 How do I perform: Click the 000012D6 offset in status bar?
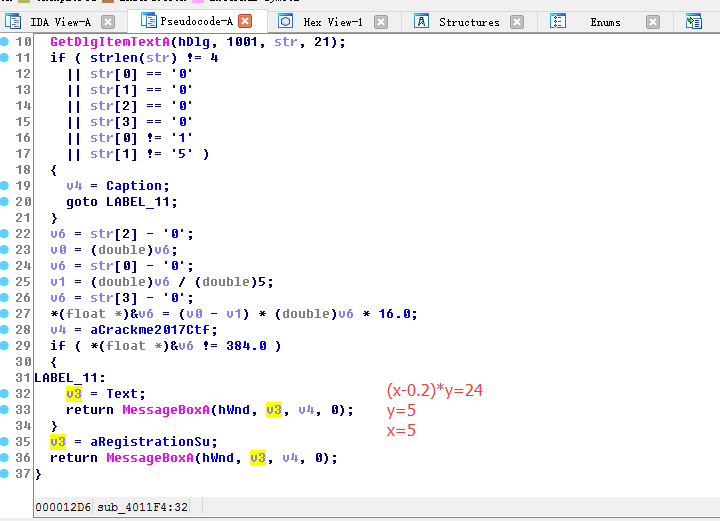pyautogui.click(x=63, y=507)
